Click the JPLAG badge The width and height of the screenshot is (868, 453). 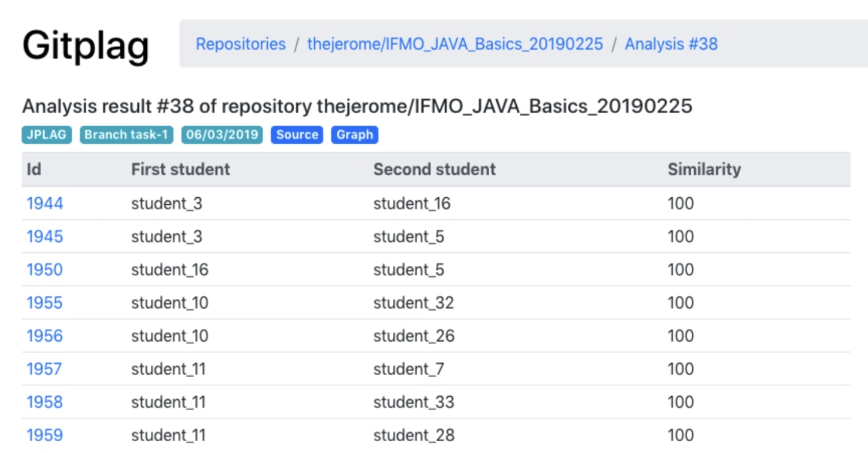(x=47, y=134)
